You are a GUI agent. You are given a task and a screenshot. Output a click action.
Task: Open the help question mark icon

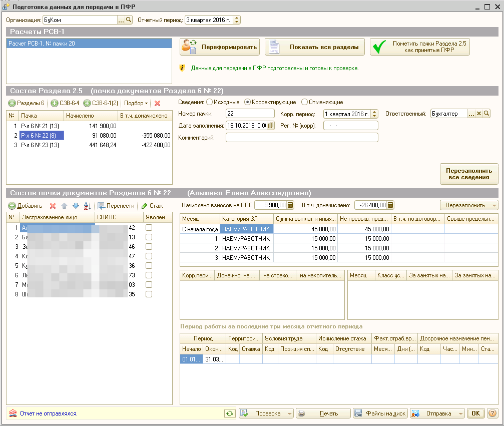[x=492, y=413]
